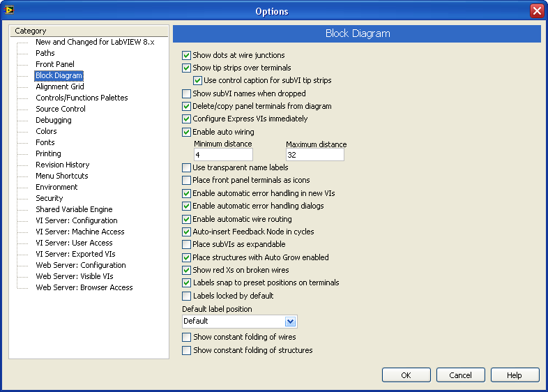Select Block Diagram in category list
This screenshot has width=548, height=392.
(59, 75)
